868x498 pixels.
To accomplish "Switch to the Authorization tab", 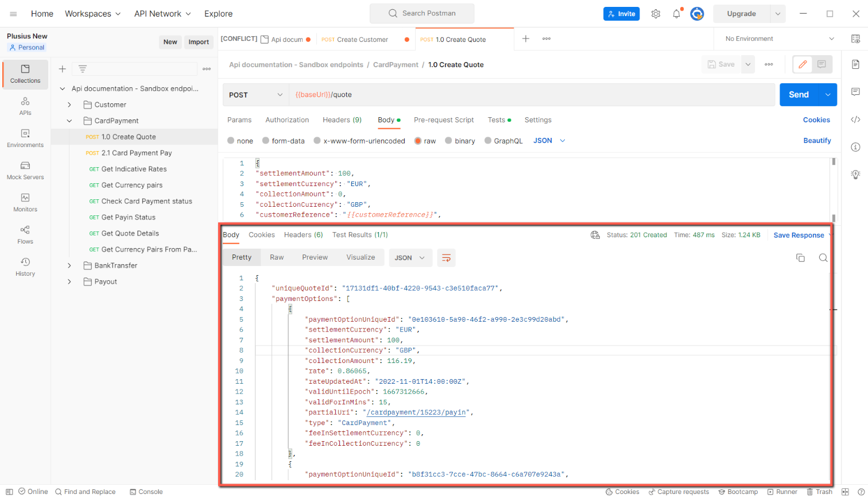I will tap(287, 120).
